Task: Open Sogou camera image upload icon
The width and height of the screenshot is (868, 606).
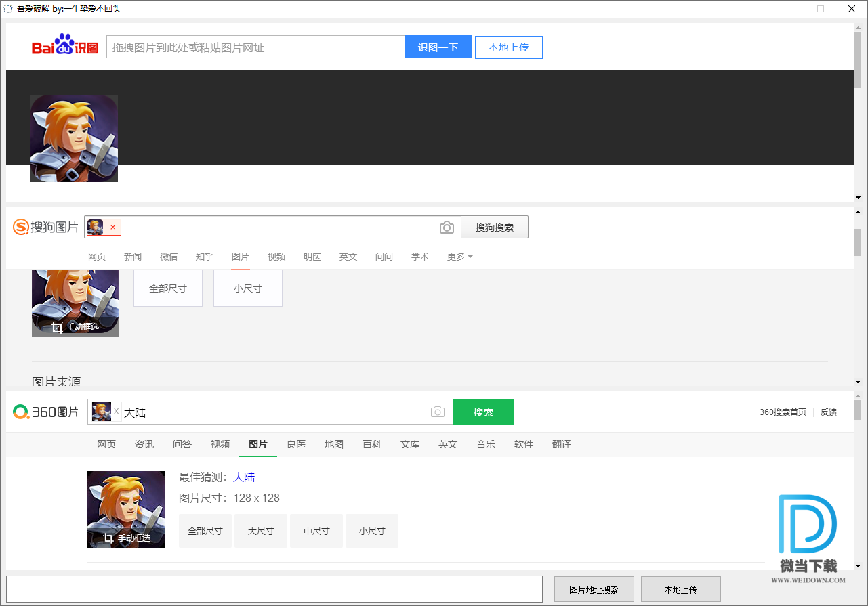Action: pos(447,228)
